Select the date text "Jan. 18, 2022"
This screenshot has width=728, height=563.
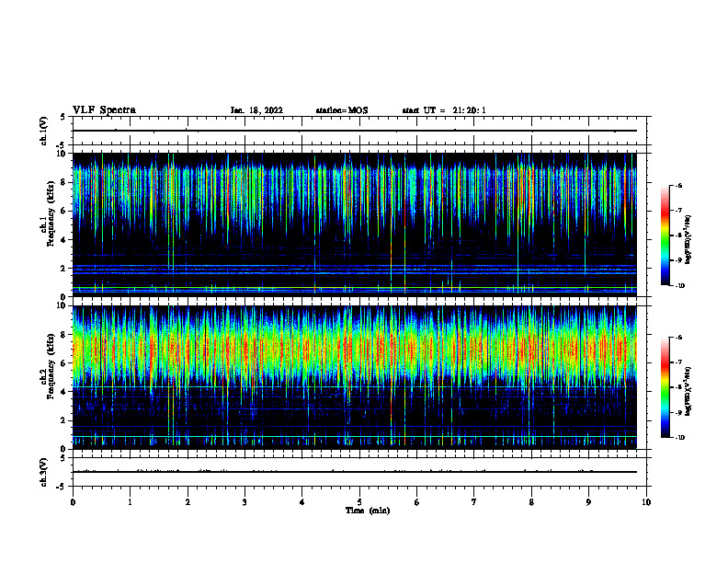pyautogui.click(x=256, y=110)
